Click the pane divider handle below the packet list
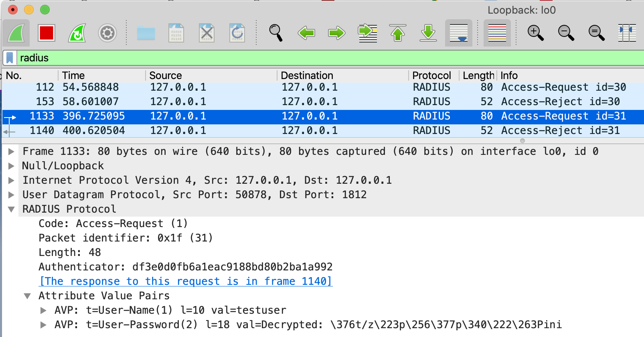The width and height of the screenshot is (644, 337). 522,141
